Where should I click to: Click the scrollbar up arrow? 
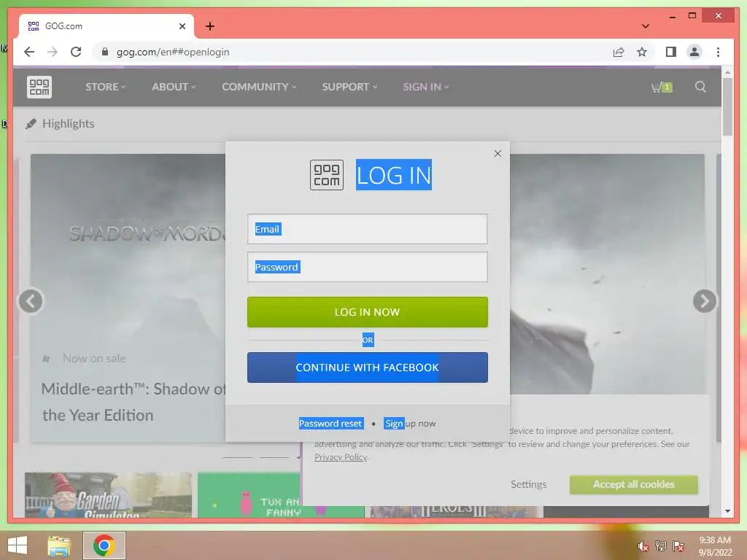[x=727, y=72]
